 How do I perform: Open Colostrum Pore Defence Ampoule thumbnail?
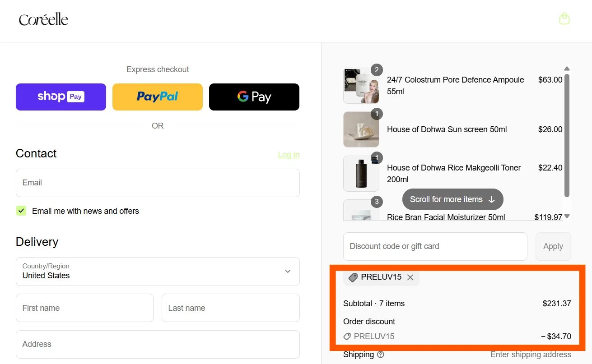pos(361,86)
